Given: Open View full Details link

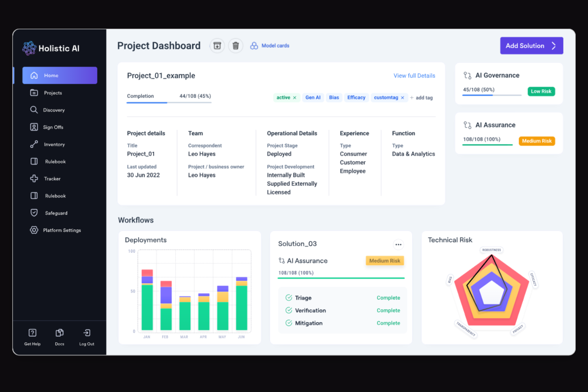Looking at the screenshot, I should (414, 75).
